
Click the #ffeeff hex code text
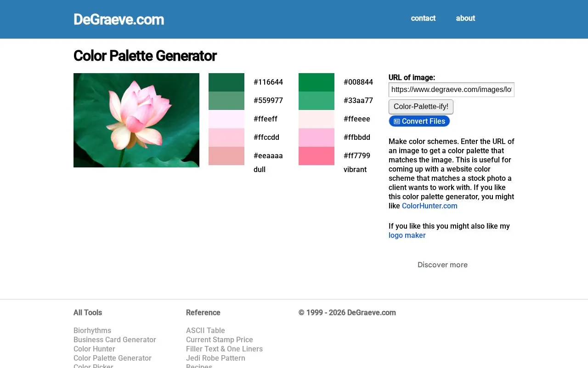(x=266, y=119)
